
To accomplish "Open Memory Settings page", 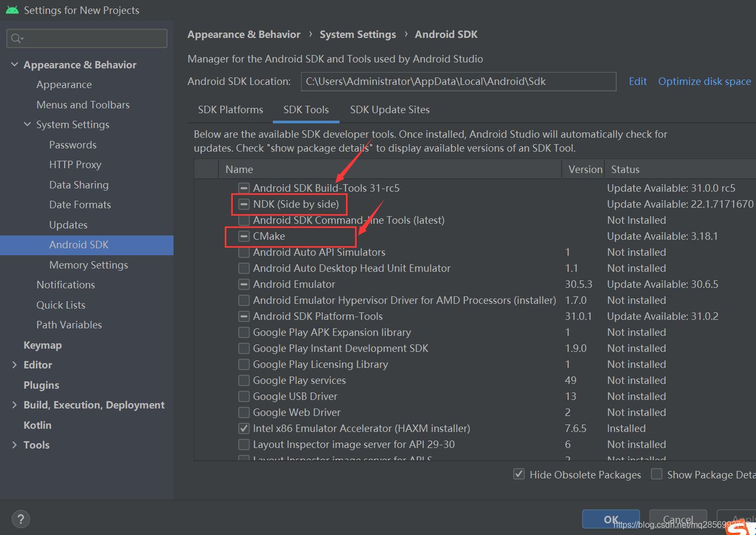I will pyautogui.click(x=89, y=265).
